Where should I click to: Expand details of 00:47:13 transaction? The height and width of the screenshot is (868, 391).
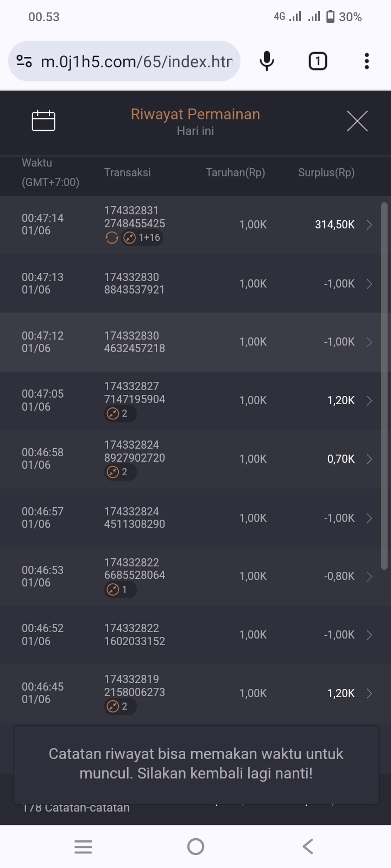tap(369, 284)
